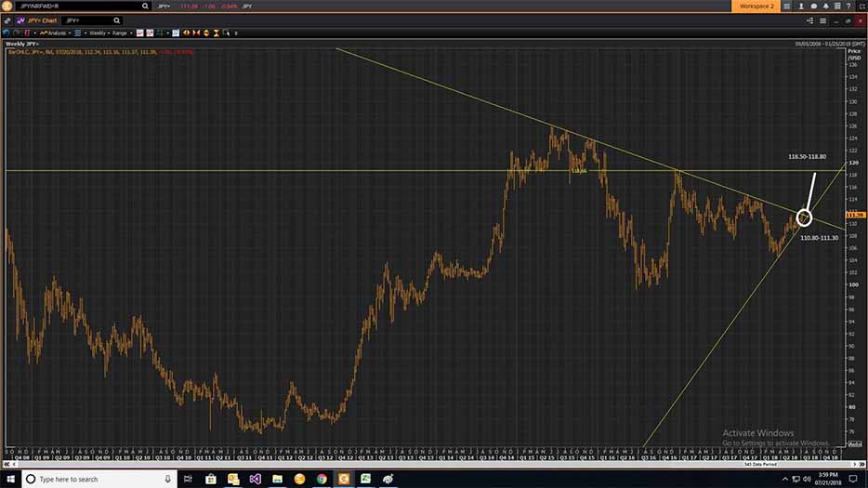Show hidden system tray icons

click(x=784, y=479)
